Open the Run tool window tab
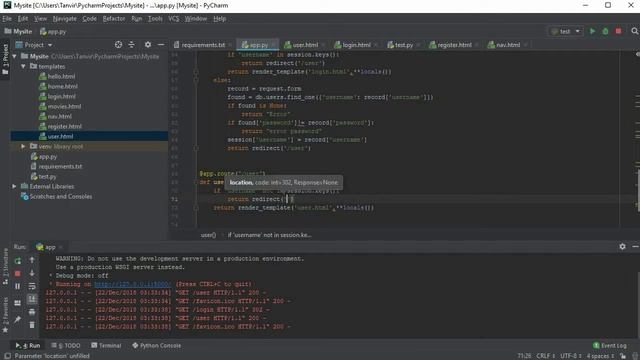Screen dimensions: 640x360 point(28,345)
